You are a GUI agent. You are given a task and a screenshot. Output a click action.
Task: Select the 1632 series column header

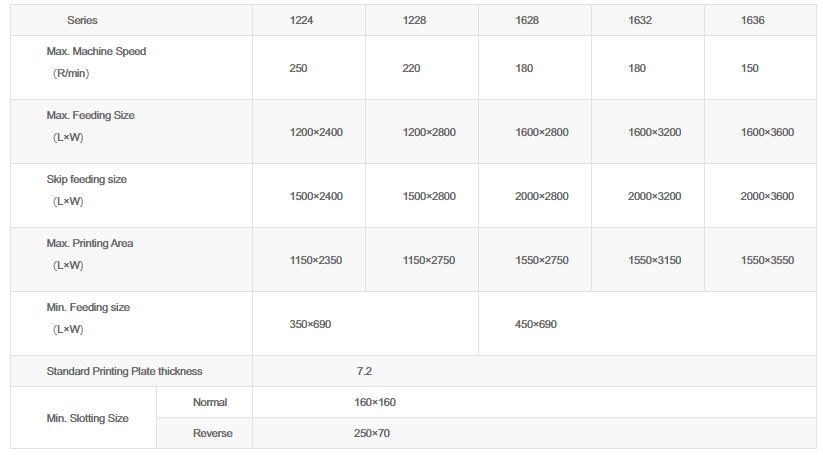[x=640, y=20]
